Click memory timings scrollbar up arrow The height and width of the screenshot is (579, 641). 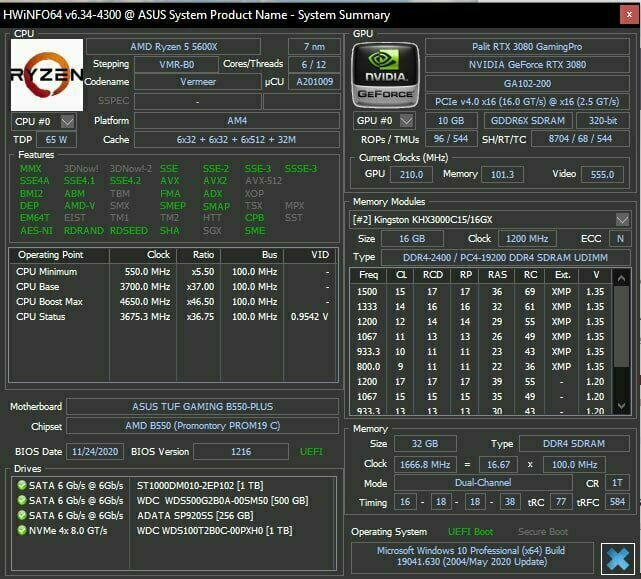coord(621,279)
